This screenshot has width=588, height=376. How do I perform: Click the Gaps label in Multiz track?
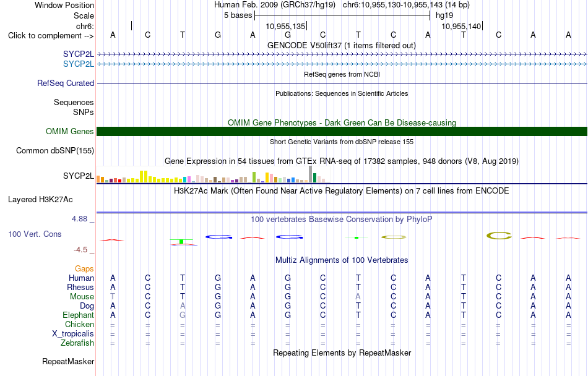[x=84, y=268]
